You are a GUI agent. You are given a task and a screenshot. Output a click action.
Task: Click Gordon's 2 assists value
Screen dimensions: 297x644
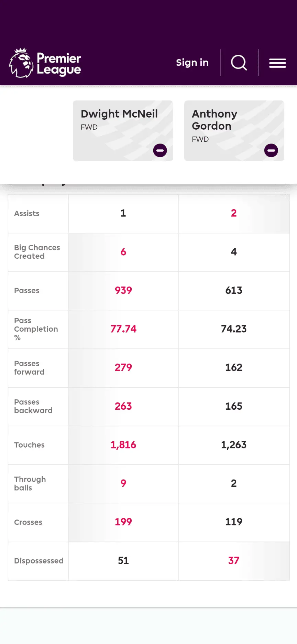[x=234, y=213]
